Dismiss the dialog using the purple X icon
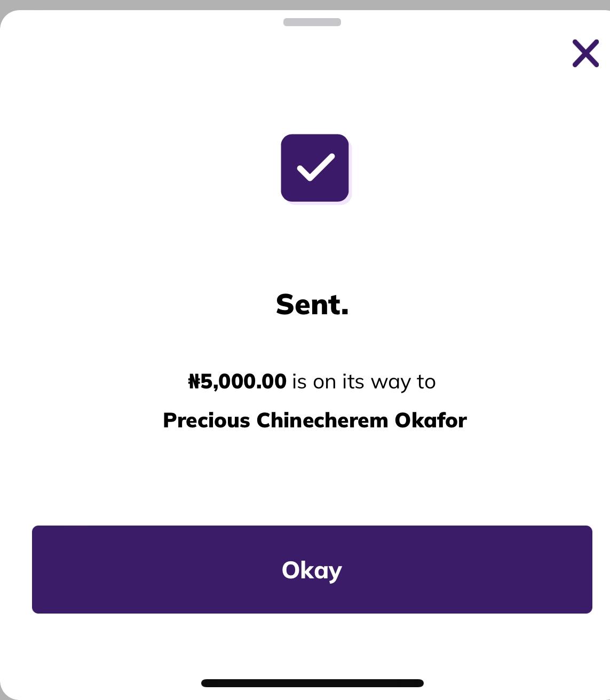Image resolution: width=610 pixels, height=700 pixels. click(585, 53)
